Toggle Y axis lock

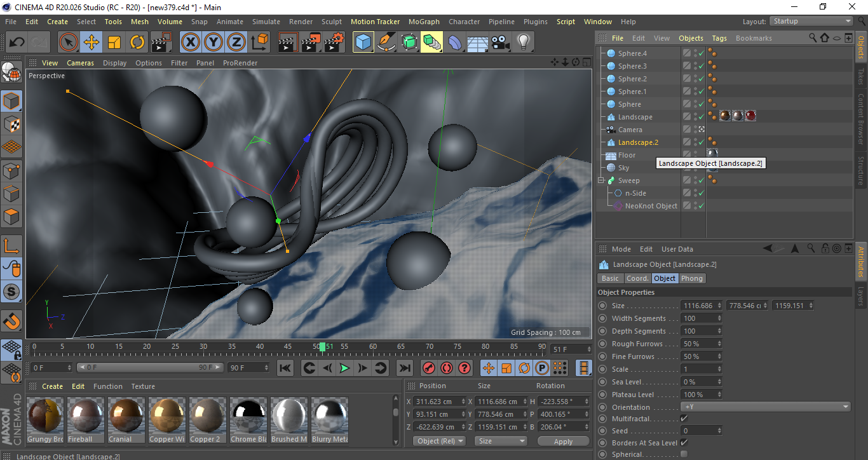pos(214,43)
